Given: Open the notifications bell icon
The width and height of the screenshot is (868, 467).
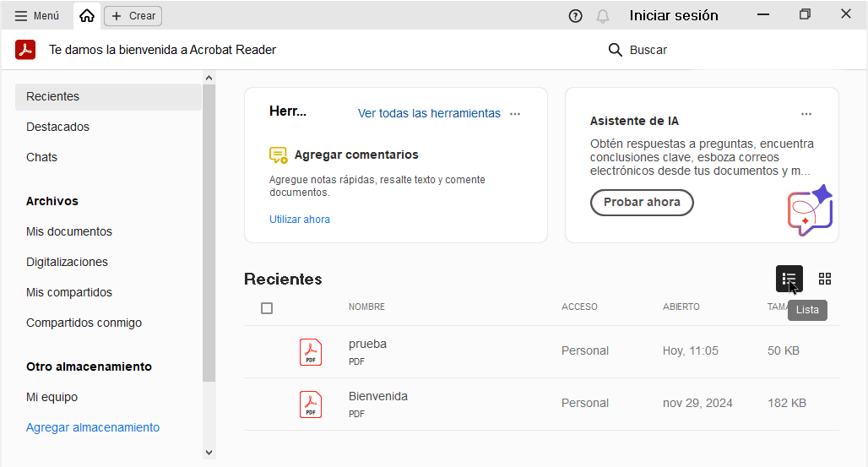Looking at the screenshot, I should pos(603,16).
